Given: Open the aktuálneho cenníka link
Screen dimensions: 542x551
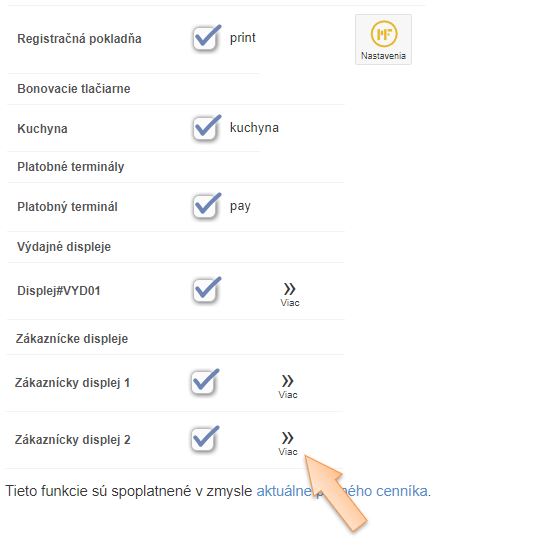Looking at the screenshot, I should pyautogui.click(x=342, y=491).
